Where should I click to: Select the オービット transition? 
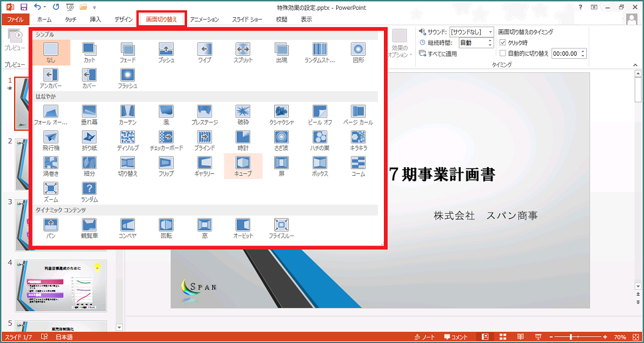pos(243,228)
